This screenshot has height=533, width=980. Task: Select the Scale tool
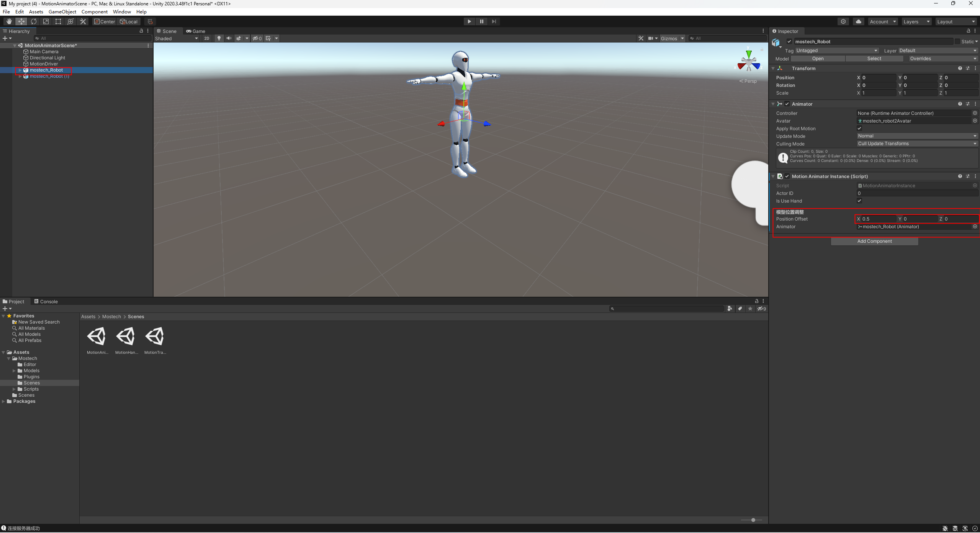[x=46, y=21]
